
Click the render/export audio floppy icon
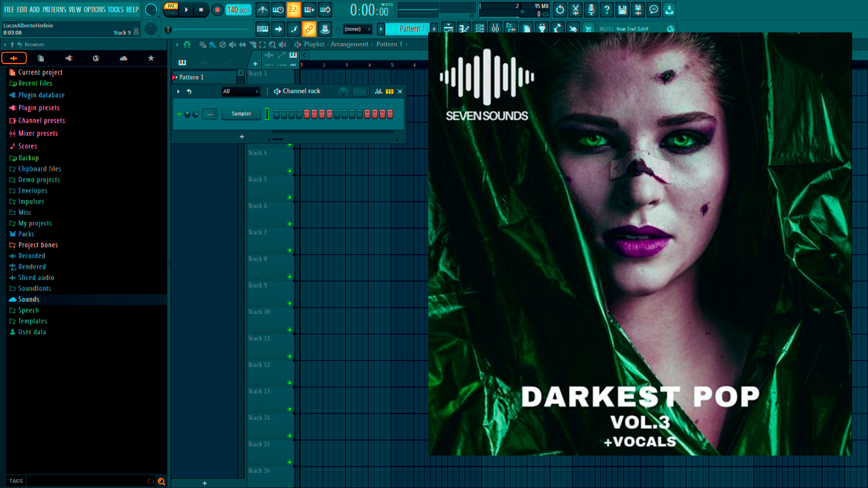tap(638, 10)
